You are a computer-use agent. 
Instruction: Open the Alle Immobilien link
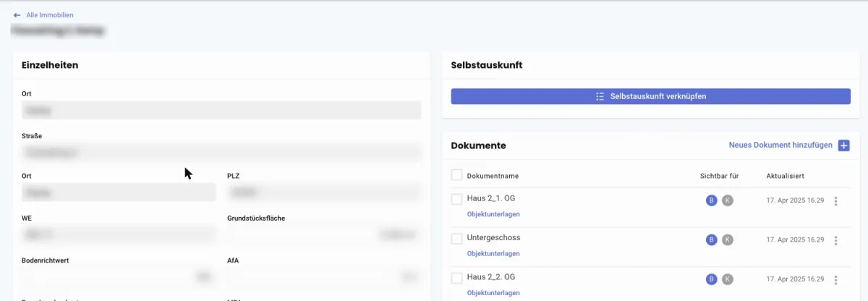point(50,14)
